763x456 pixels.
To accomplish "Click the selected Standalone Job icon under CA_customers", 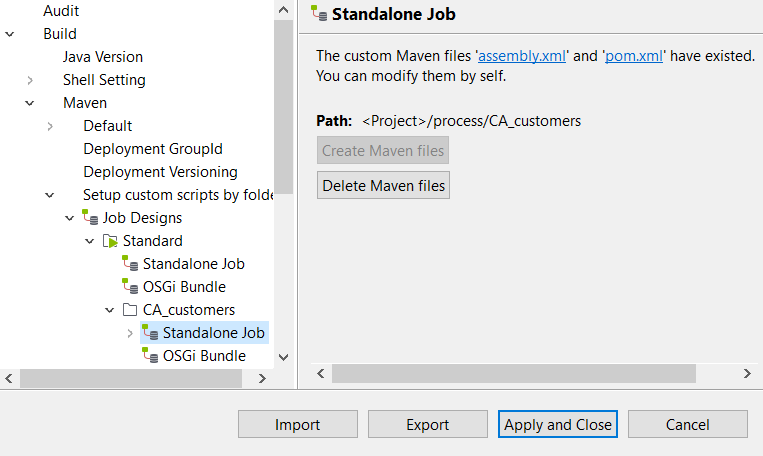I will (151, 332).
